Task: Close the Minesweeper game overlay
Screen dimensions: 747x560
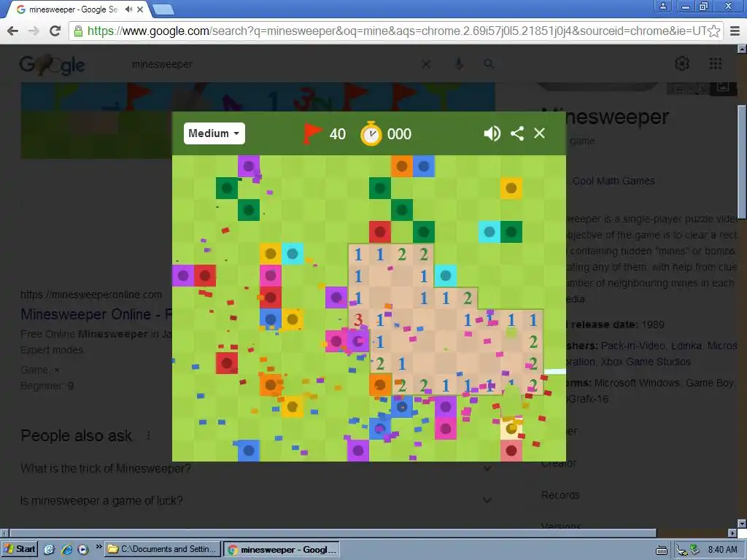Action: pyautogui.click(x=539, y=133)
